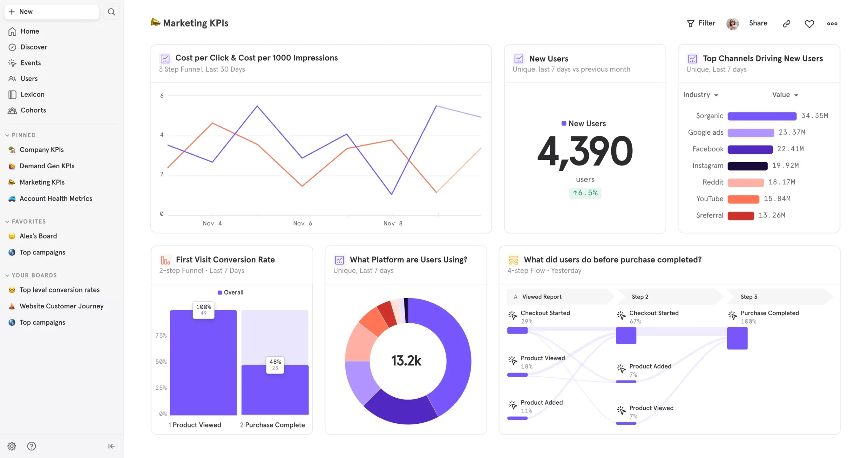This screenshot has width=868, height=458.
Task: Click the user avatar photo
Action: tap(732, 23)
